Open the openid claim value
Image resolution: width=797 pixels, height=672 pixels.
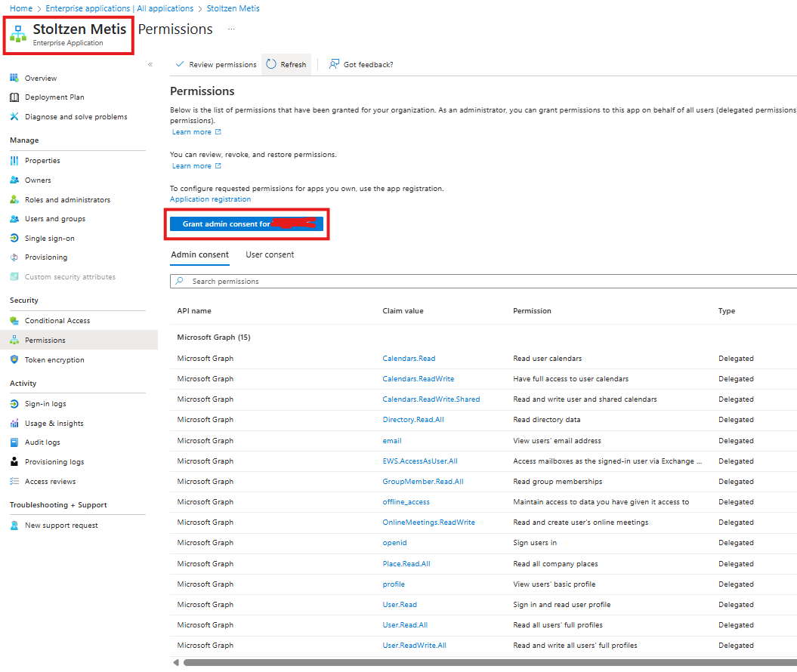click(394, 542)
